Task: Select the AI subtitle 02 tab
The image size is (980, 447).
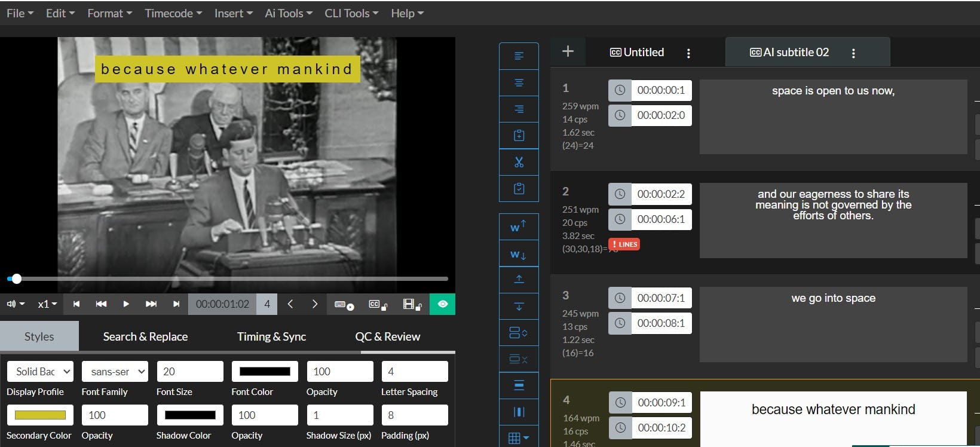Action: coord(789,53)
